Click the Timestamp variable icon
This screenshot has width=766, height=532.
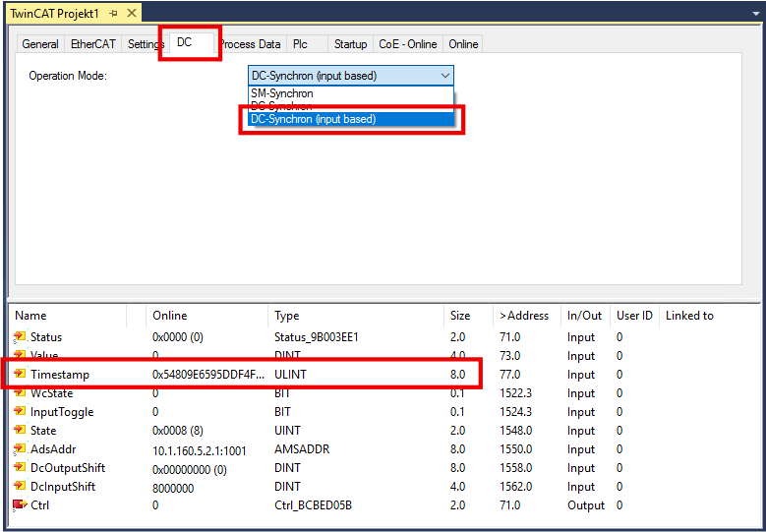19,375
